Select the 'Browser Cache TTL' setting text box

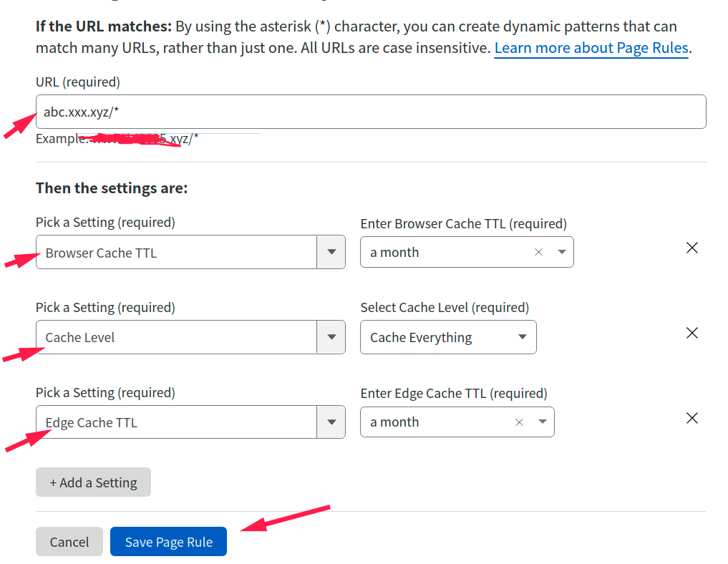pyautogui.click(x=175, y=253)
